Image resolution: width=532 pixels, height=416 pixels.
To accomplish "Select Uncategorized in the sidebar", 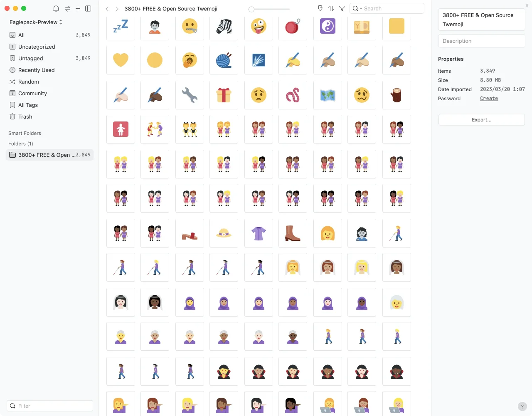I will tap(50, 47).
